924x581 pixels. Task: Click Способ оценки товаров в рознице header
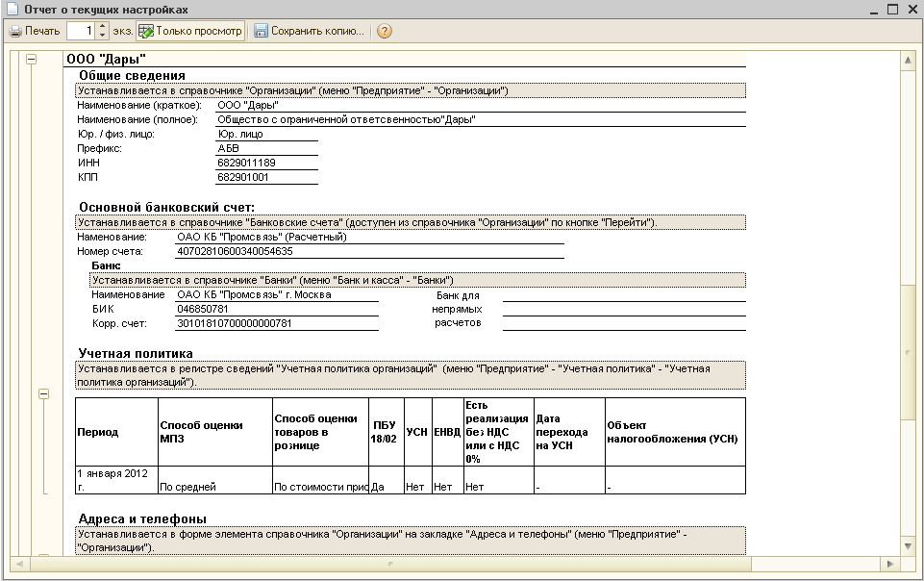tap(320, 432)
